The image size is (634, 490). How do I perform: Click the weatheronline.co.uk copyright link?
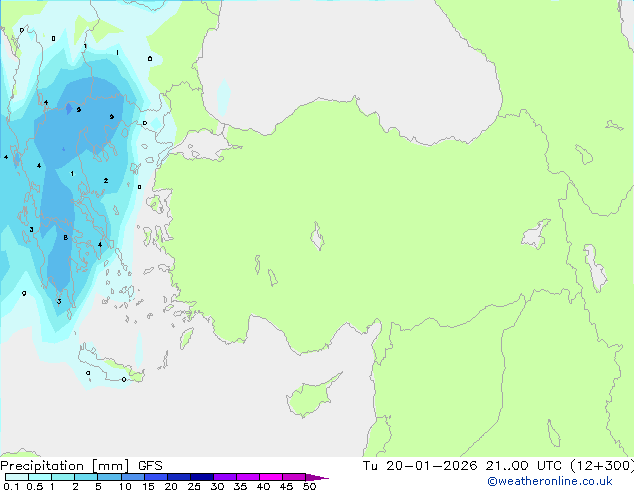click(550, 481)
